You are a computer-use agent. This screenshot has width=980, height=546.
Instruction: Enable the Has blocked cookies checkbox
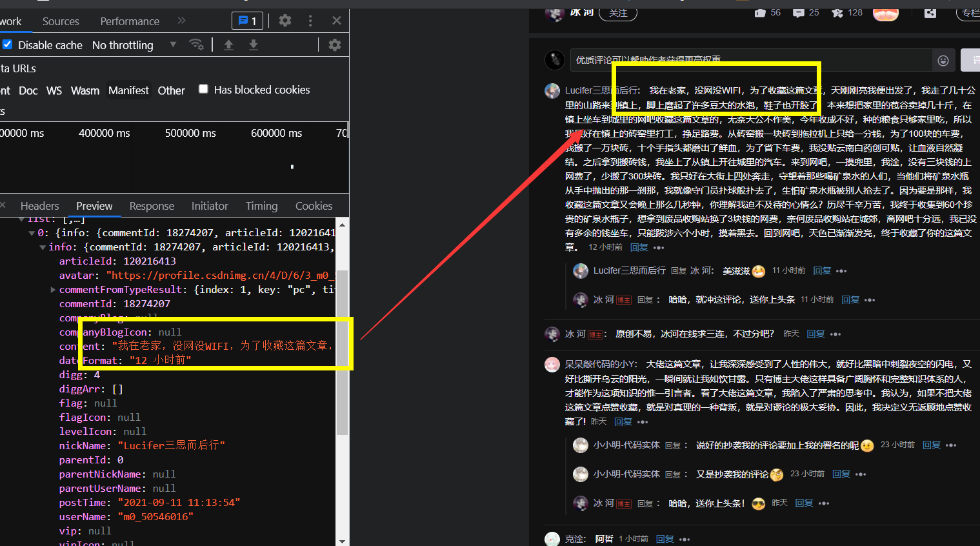click(x=203, y=90)
